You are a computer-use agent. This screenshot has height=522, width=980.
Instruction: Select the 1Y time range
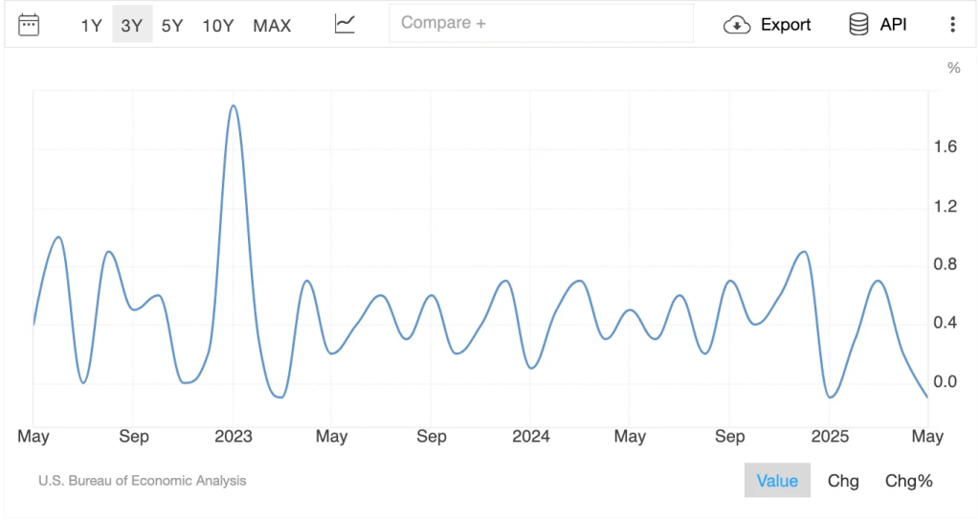91,25
